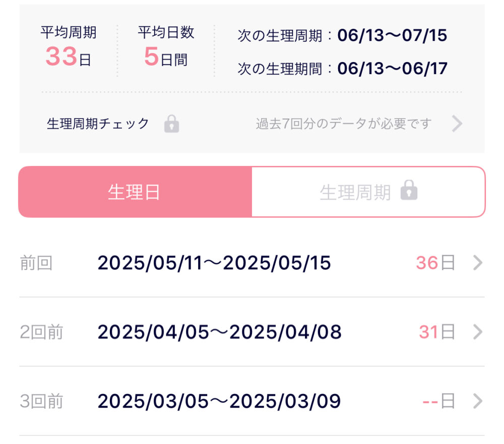Open 生理周期チェック label
The height and width of the screenshot is (444, 504).
coord(98,124)
